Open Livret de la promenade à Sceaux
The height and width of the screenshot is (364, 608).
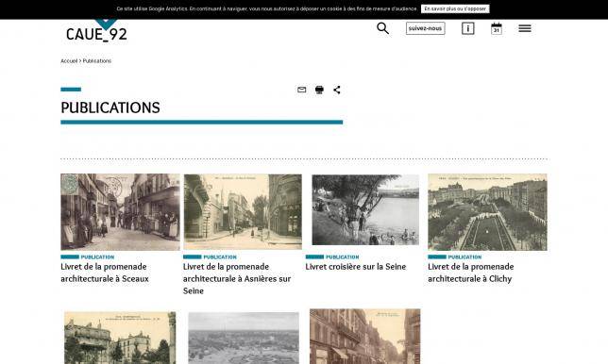point(105,273)
